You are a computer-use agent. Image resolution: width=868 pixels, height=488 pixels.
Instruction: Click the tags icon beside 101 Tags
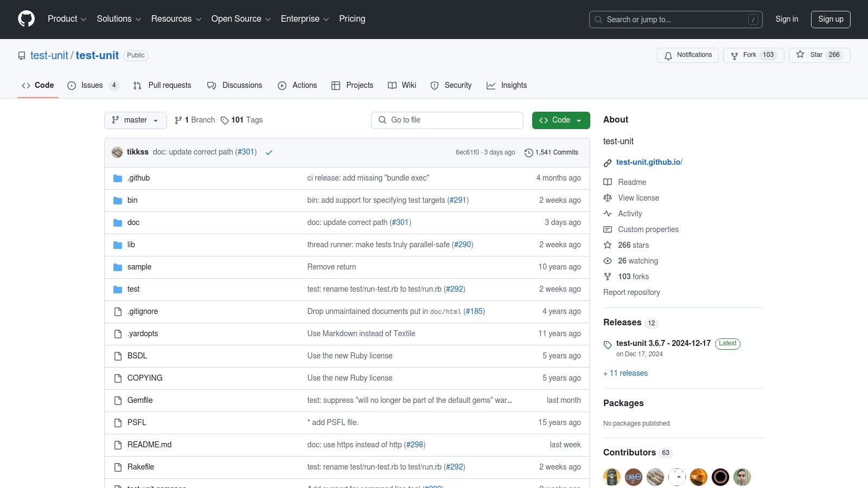click(x=225, y=120)
